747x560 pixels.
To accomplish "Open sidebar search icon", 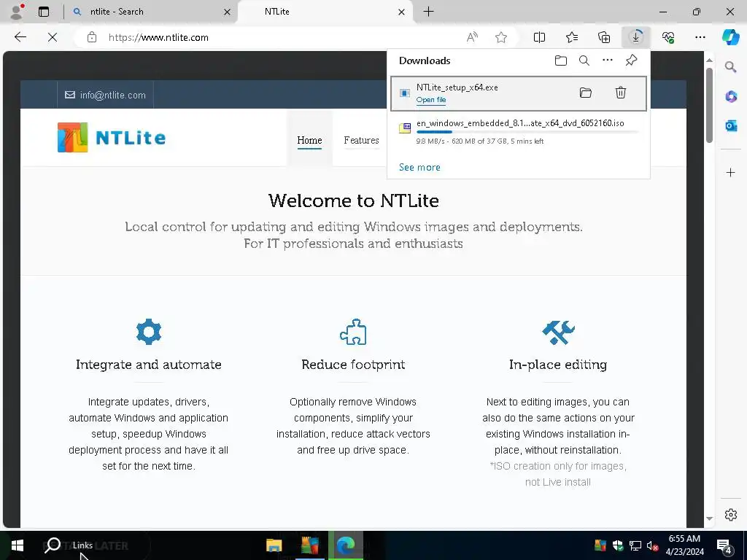I will click(x=730, y=66).
